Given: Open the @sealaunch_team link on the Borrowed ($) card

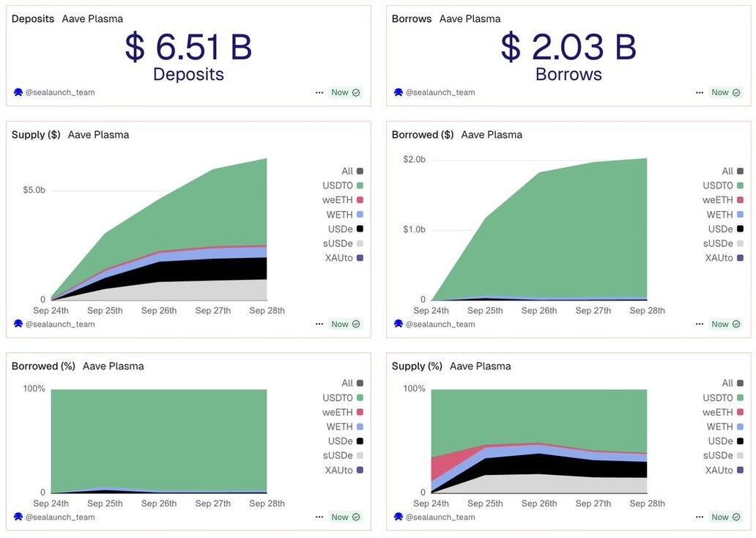Looking at the screenshot, I should coord(440,324).
